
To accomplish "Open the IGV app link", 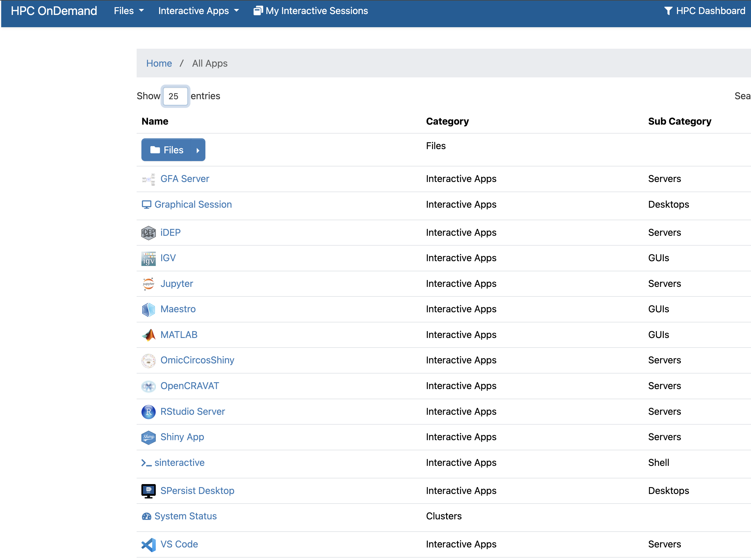I will click(168, 258).
